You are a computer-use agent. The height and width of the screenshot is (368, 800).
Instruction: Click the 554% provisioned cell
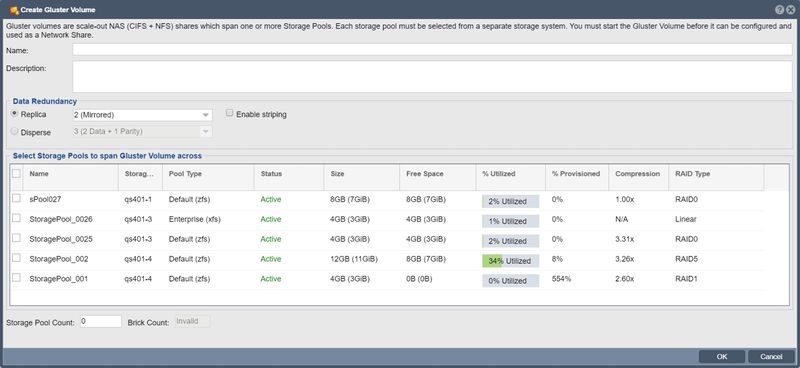tap(561, 279)
